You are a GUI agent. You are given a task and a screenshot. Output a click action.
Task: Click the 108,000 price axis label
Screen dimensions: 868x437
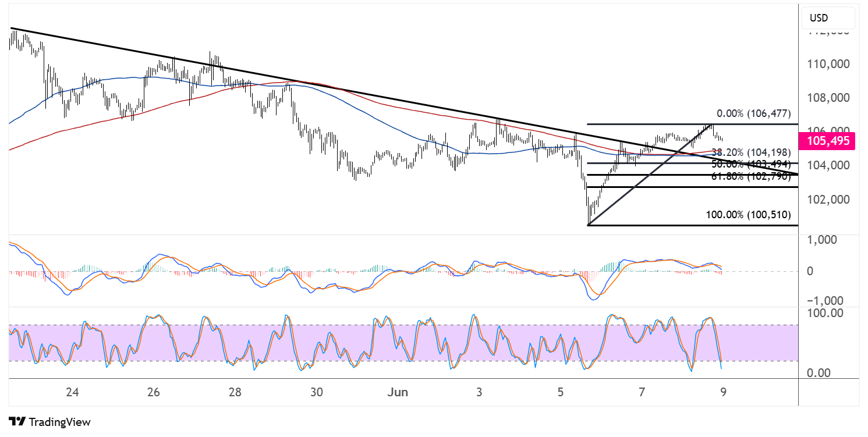[x=828, y=98]
